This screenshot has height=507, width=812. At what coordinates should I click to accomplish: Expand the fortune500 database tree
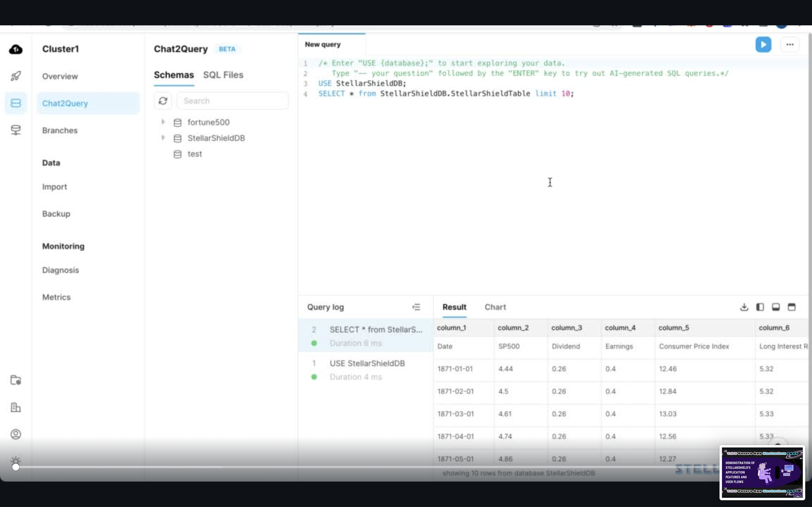tap(163, 122)
